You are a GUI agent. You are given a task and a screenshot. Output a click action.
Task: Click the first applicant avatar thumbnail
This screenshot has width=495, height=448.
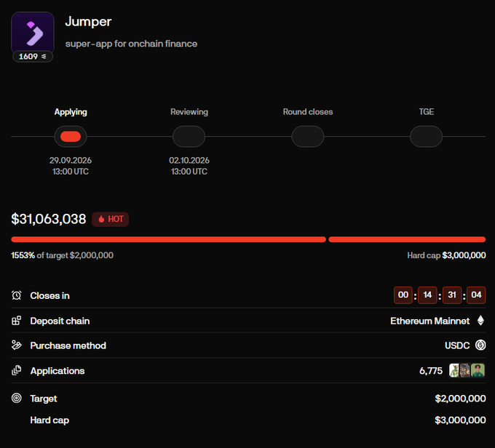(454, 370)
